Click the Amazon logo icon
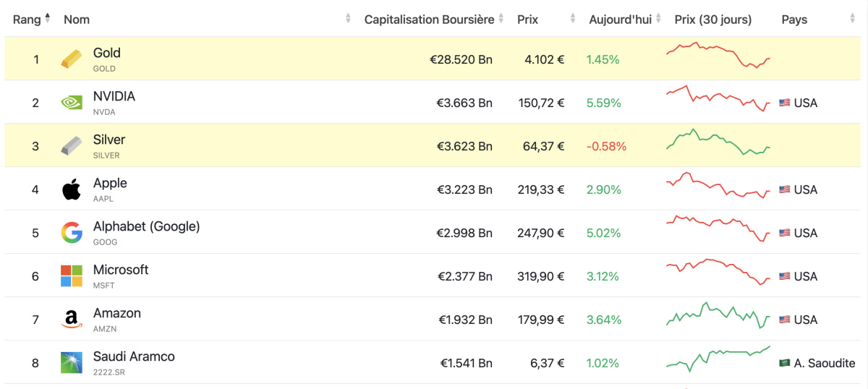The width and height of the screenshot is (868, 389). [x=72, y=320]
